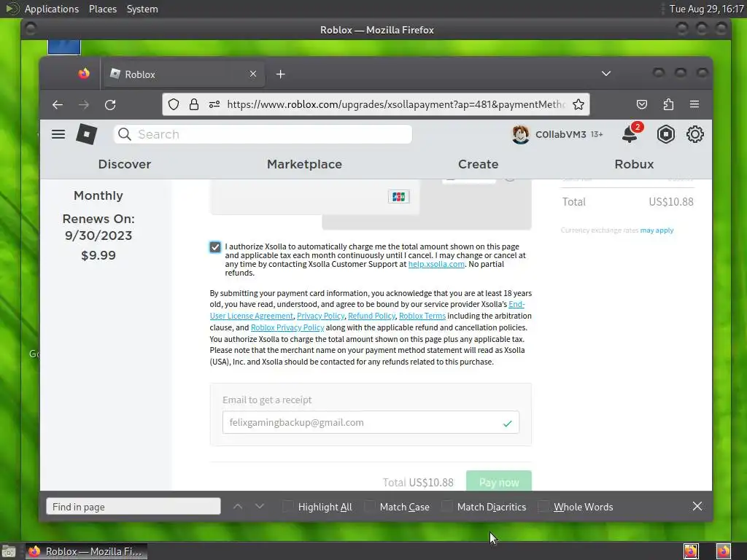Close the Roblox browser tab
The image size is (747, 560).
[253, 74]
